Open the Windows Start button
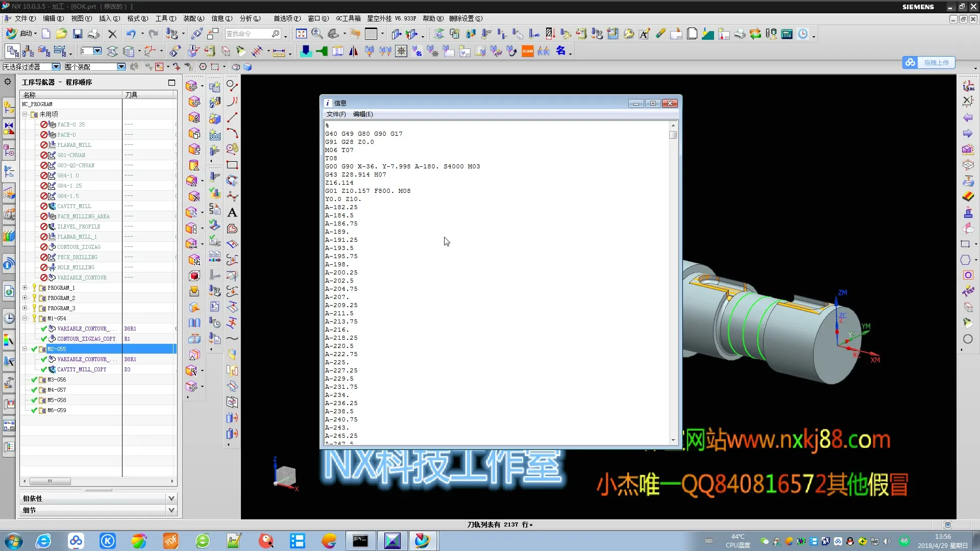980x551 pixels. click(13, 541)
